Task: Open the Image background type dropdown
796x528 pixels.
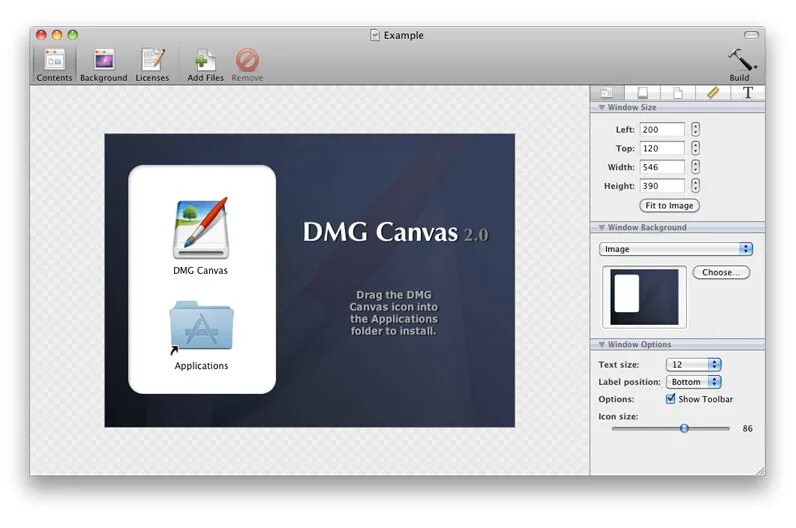Action: coord(676,249)
